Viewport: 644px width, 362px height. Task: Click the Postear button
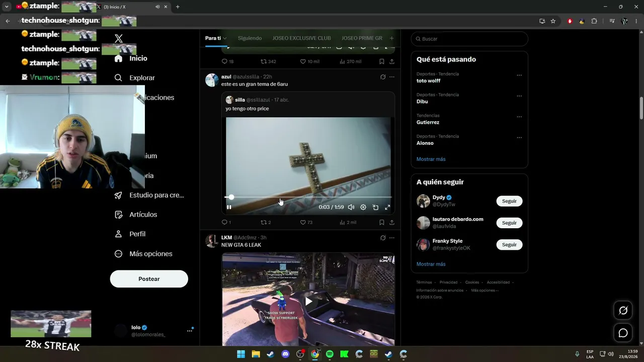tap(149, 279)
